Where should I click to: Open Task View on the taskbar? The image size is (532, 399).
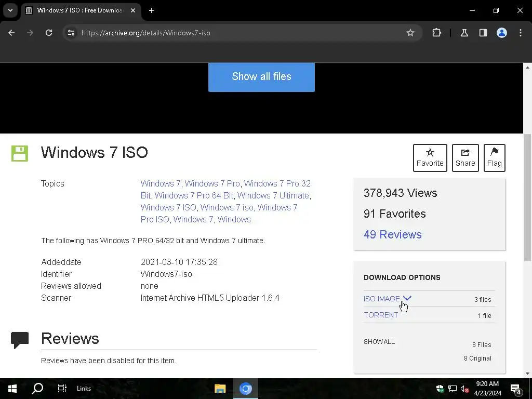click(x=62, y=389)
